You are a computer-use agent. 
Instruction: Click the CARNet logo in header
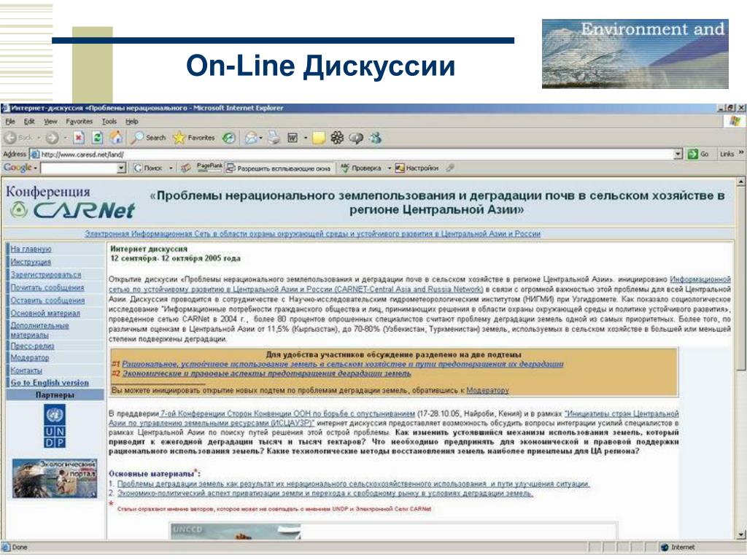point(73,210)
